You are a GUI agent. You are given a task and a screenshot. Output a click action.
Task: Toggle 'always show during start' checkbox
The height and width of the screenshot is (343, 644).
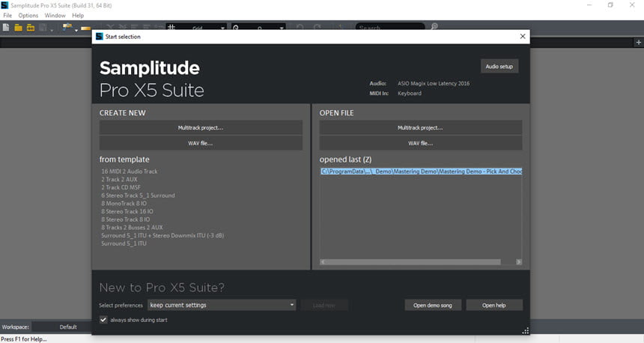(x=103, y=320)
